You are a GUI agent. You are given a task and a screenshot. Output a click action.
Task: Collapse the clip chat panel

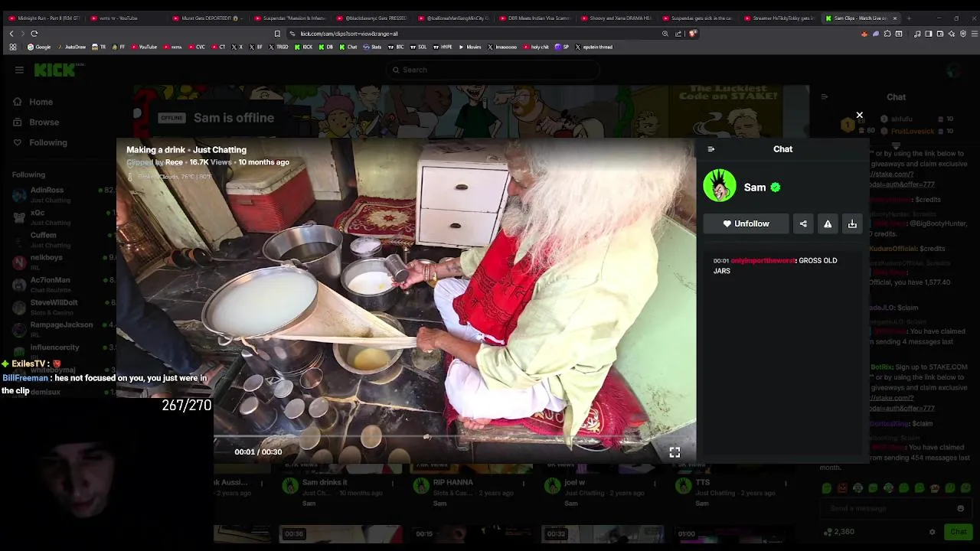(711, 149)
